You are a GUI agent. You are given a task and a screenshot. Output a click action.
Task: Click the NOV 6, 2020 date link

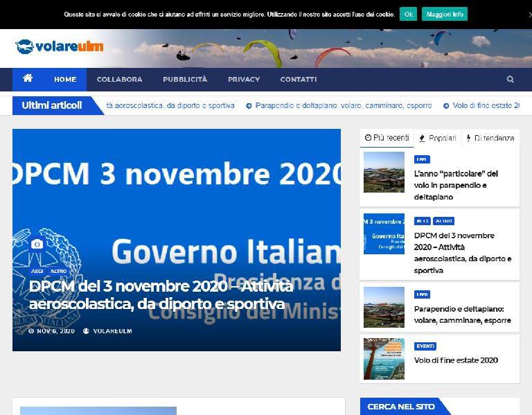55,331
